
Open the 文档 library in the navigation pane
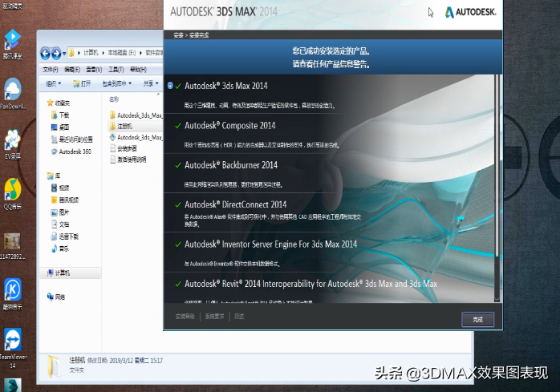(60, 224)
